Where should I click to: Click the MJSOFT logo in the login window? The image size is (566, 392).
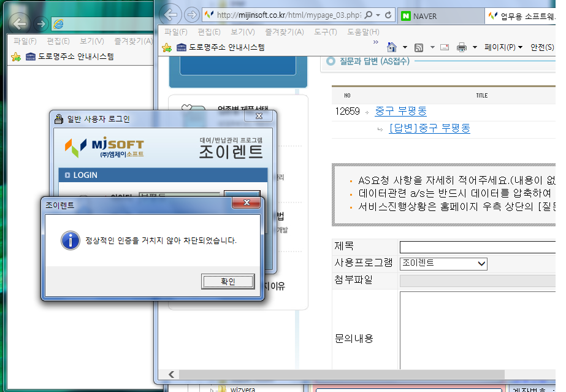(104, 147)
